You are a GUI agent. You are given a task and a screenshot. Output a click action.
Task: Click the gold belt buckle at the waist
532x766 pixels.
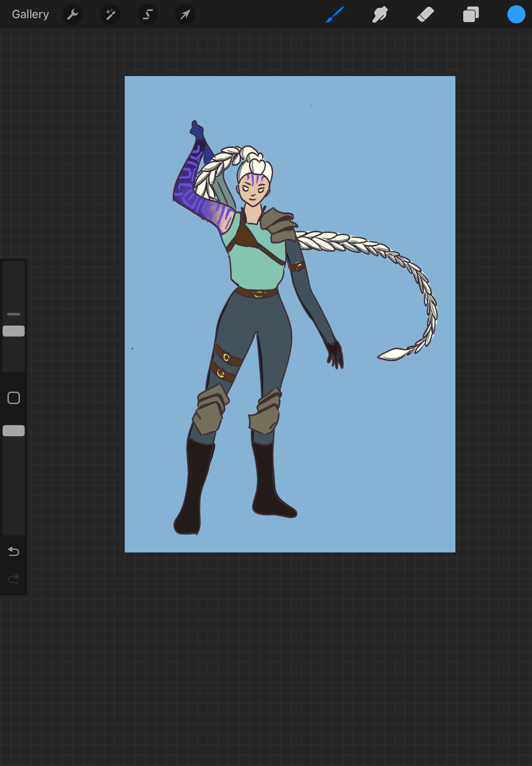point(258,294)
